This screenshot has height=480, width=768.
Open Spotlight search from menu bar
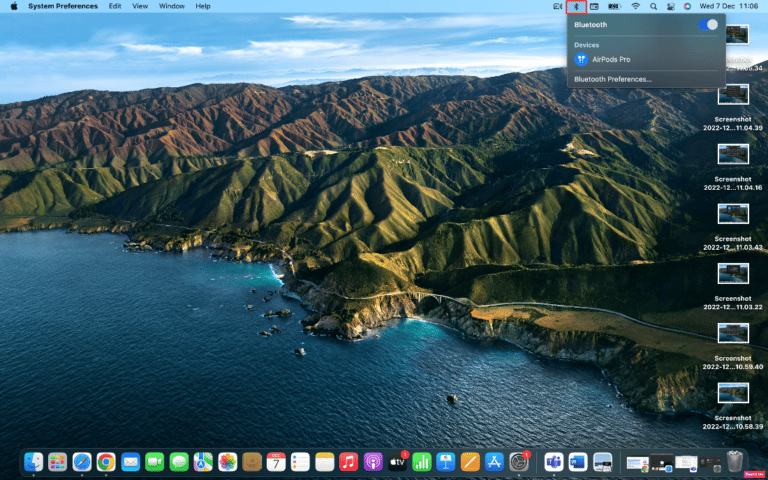click(653, 6)
